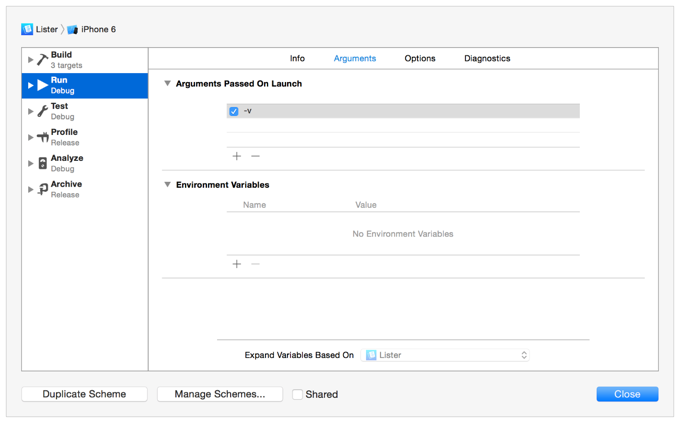Screen dimensions: 680x423
Task: Open the Options tab
Action: [420, 58]
